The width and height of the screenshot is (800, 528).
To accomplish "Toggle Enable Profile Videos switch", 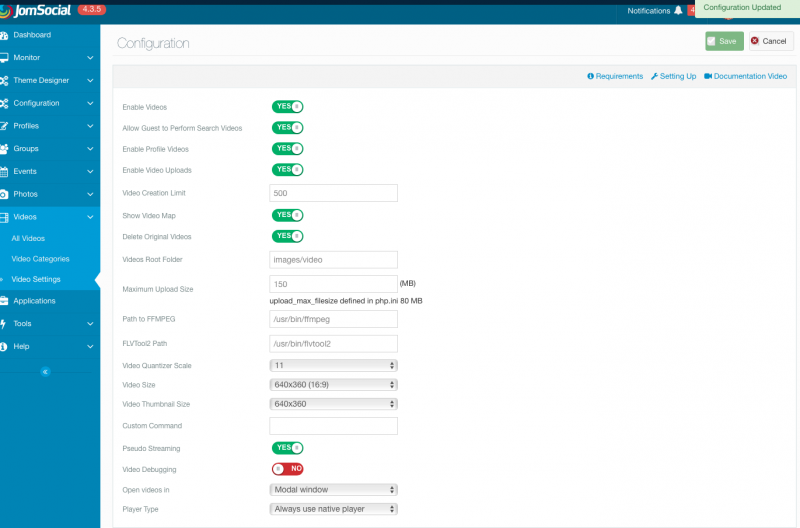I will pyautogui.click(x=287, y=148).
